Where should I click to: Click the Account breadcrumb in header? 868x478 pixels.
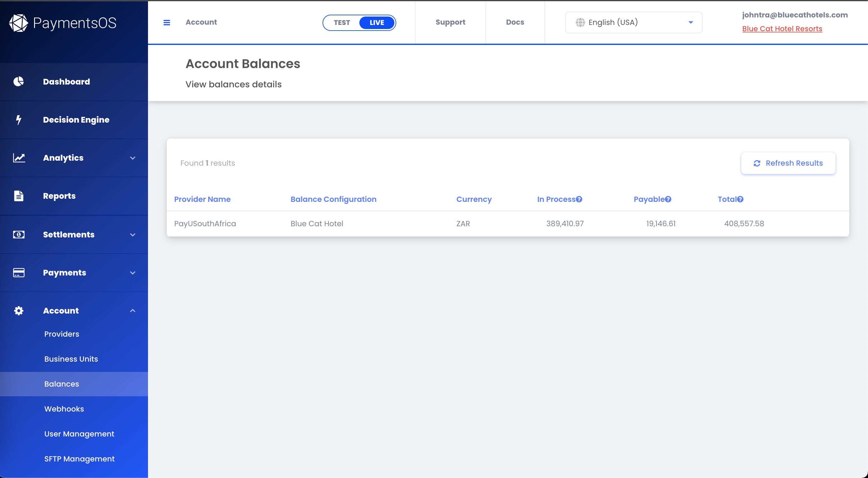[x=201, y=22]
